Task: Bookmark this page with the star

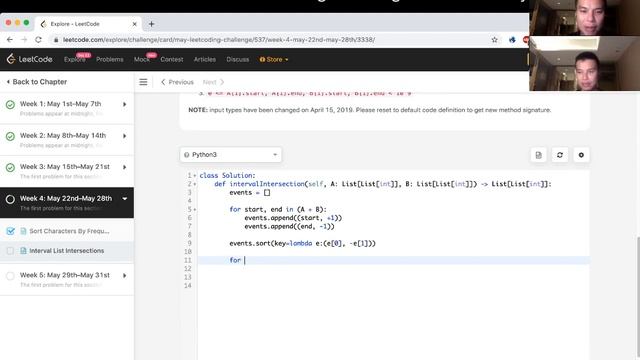Action: pos(495,40)
